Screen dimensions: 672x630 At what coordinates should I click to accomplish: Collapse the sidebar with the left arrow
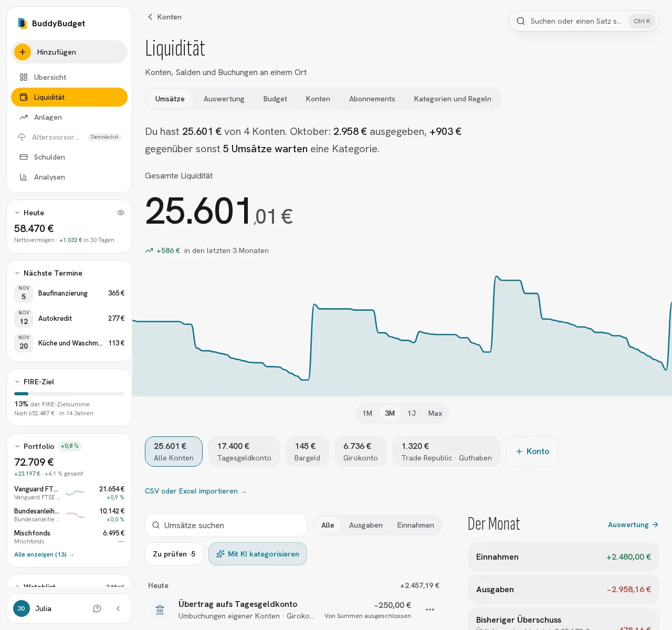click(118, 608)
